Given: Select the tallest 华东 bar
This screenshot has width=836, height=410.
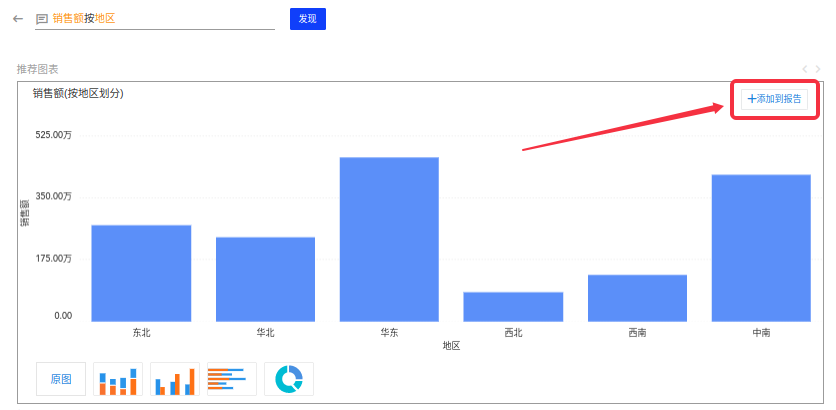Looking at the screenshot, I should point(389,239).
